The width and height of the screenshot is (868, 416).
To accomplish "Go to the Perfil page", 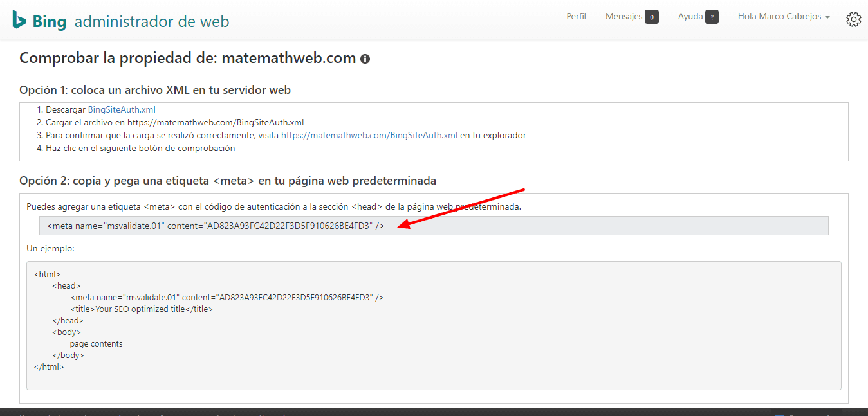I will point(576,17).
